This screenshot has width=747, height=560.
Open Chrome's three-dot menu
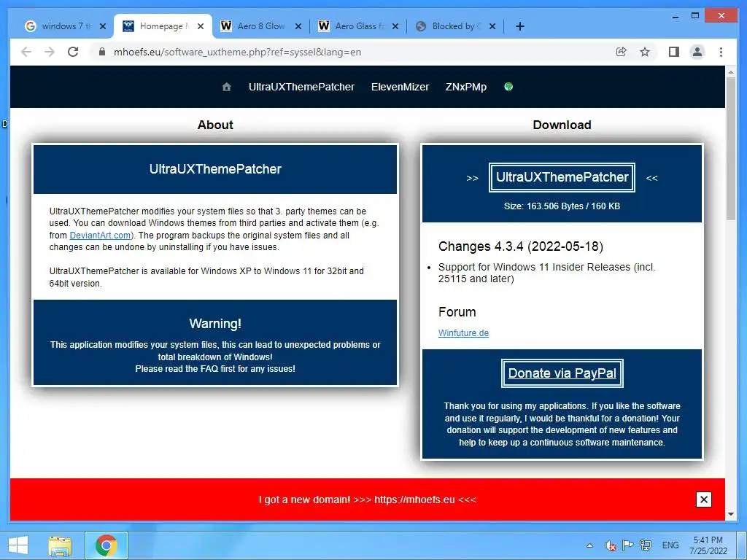pos(721,52)
